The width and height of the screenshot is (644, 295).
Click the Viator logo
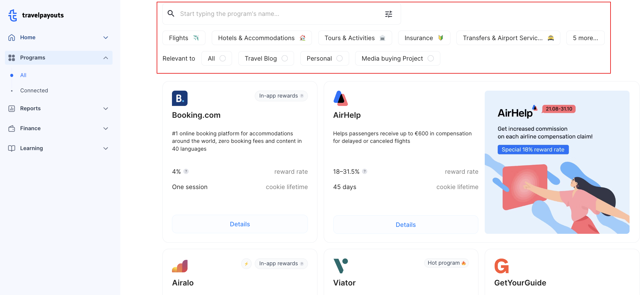pyautogui.click(x=341, y=266)
